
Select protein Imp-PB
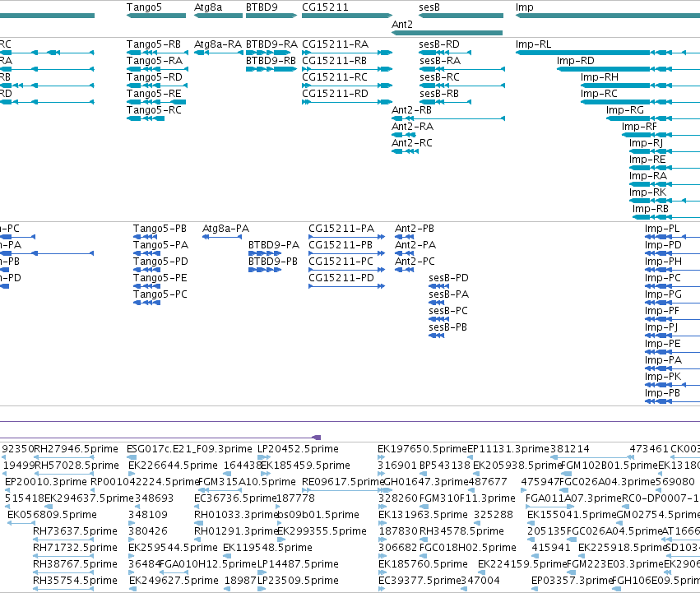click(672, 402)
